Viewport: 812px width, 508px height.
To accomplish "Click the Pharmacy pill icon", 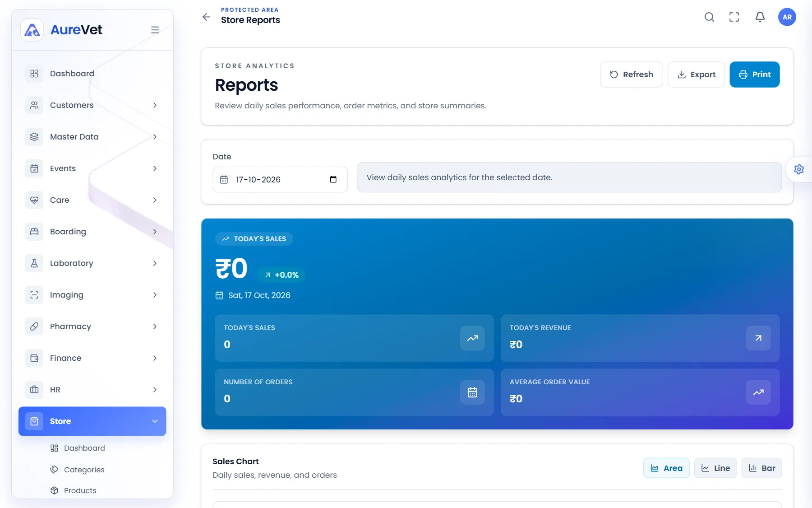I will (34, 326).
